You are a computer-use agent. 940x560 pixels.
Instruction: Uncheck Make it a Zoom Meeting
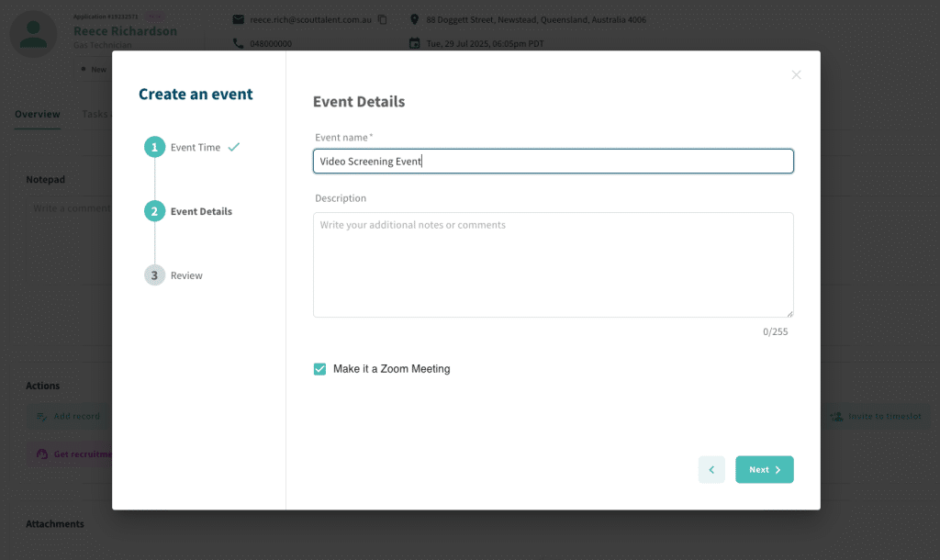320,369
